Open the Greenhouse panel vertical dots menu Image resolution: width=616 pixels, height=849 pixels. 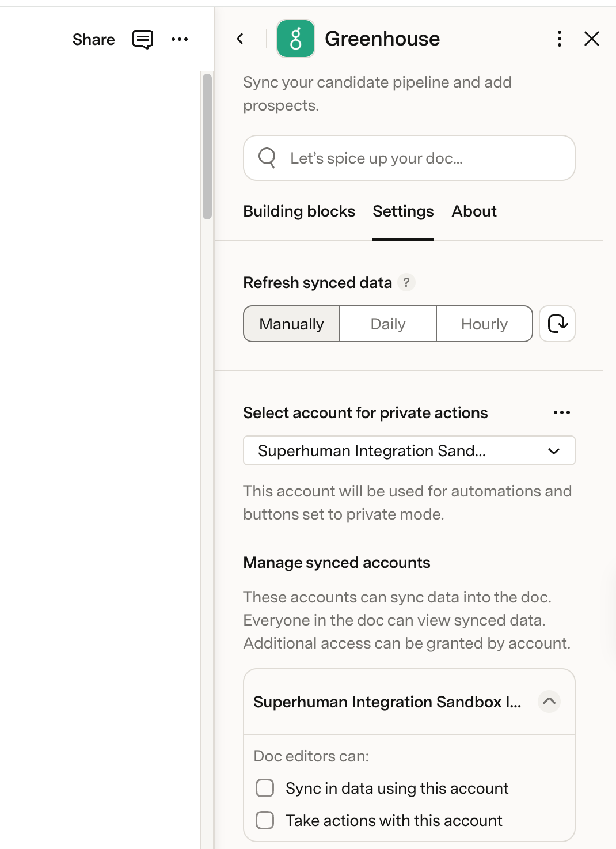pyautogui.click(x=560, y=39)
